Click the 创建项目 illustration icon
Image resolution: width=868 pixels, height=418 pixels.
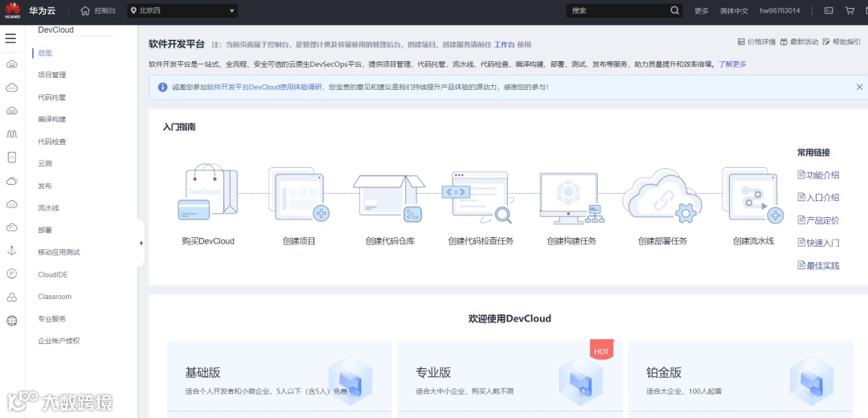point(299,195)
